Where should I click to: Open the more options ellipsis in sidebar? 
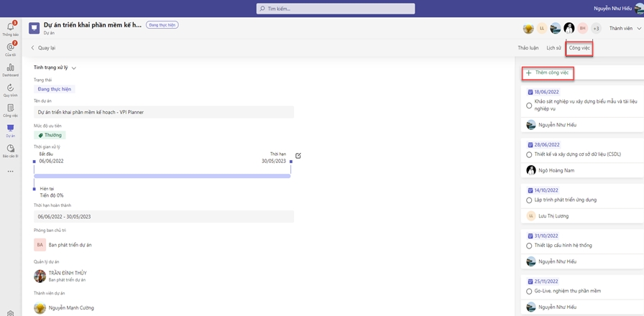(10, 171)
